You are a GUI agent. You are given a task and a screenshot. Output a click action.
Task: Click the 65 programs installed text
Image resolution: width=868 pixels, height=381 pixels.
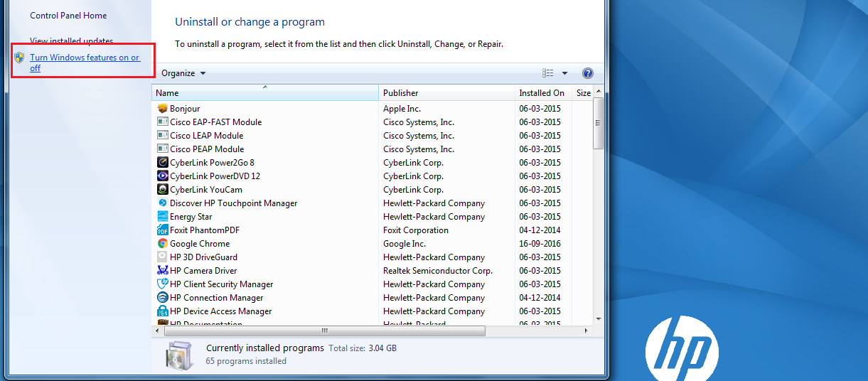[x=246, y=361]
